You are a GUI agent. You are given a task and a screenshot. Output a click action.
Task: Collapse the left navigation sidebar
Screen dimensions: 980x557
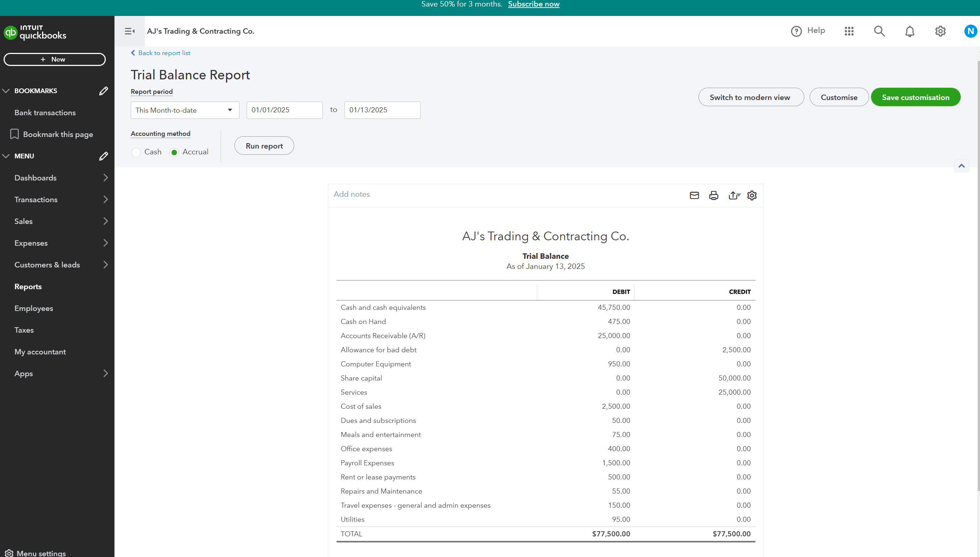129,31
